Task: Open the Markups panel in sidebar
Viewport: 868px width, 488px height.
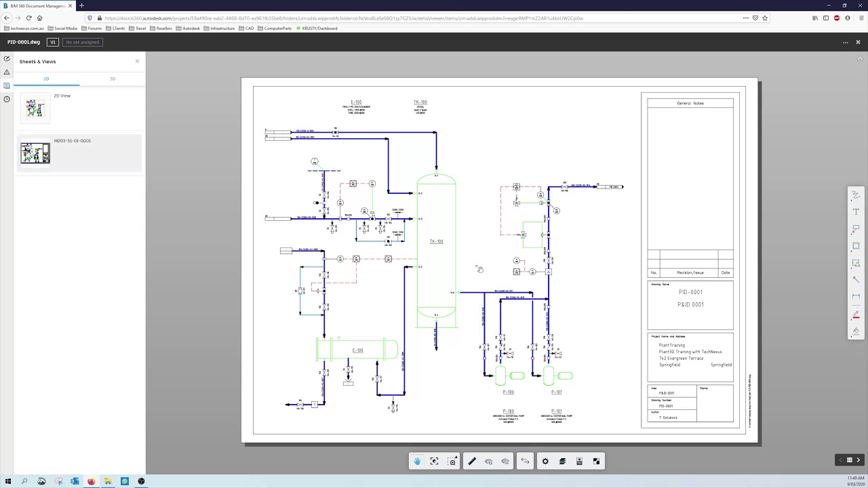Action: [7, 59]
